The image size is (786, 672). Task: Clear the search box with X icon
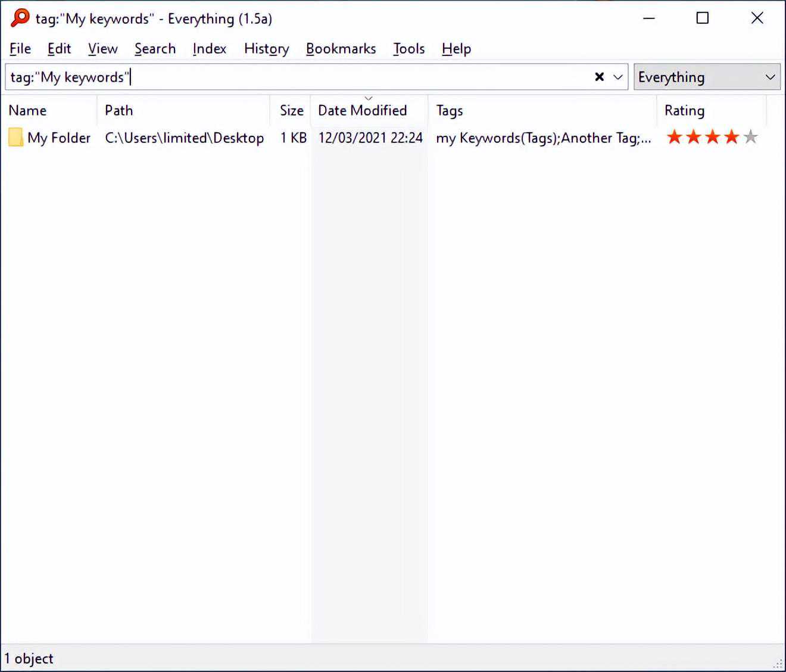tap(599, 77)
